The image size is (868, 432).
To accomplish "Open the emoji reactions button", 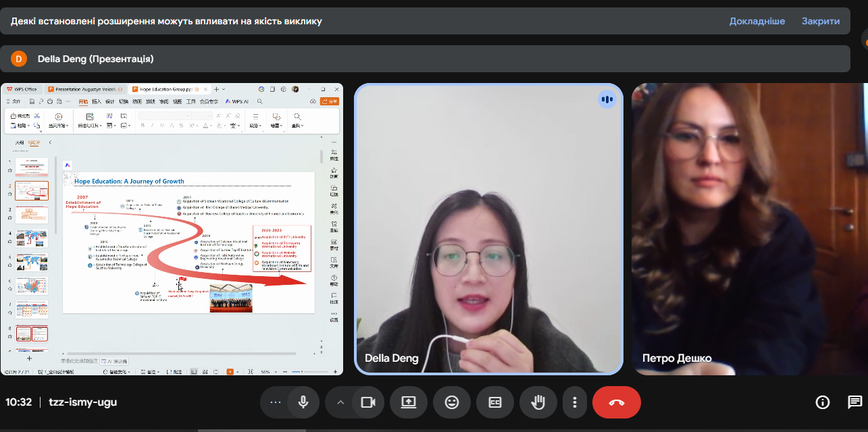I will coord(452,402).
